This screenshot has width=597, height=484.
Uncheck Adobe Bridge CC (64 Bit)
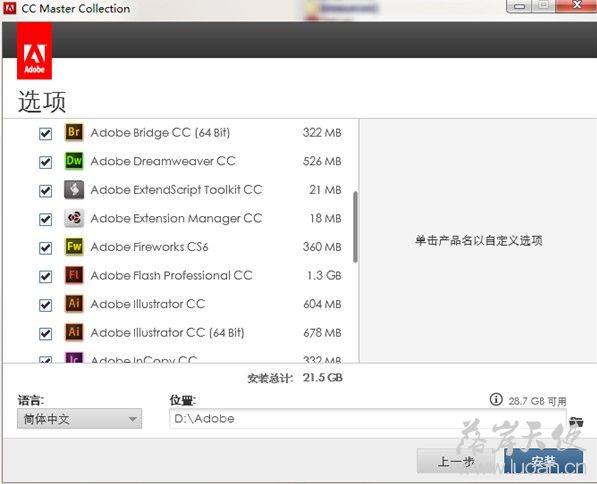pyautogui.click(x=45, y=133)
